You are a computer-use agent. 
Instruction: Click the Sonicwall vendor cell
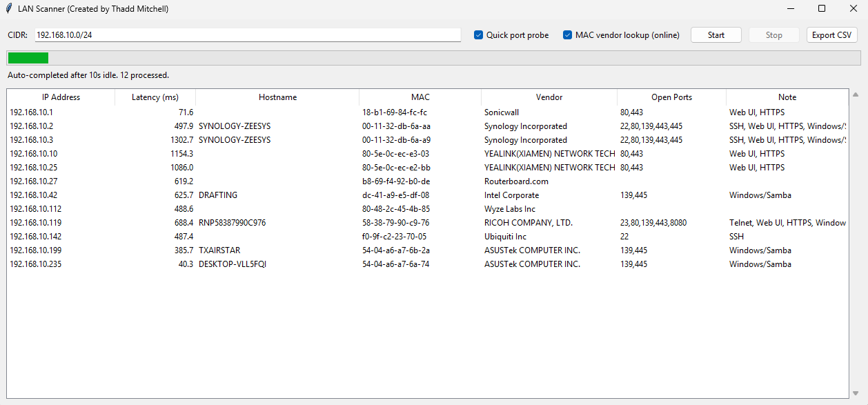502,112
